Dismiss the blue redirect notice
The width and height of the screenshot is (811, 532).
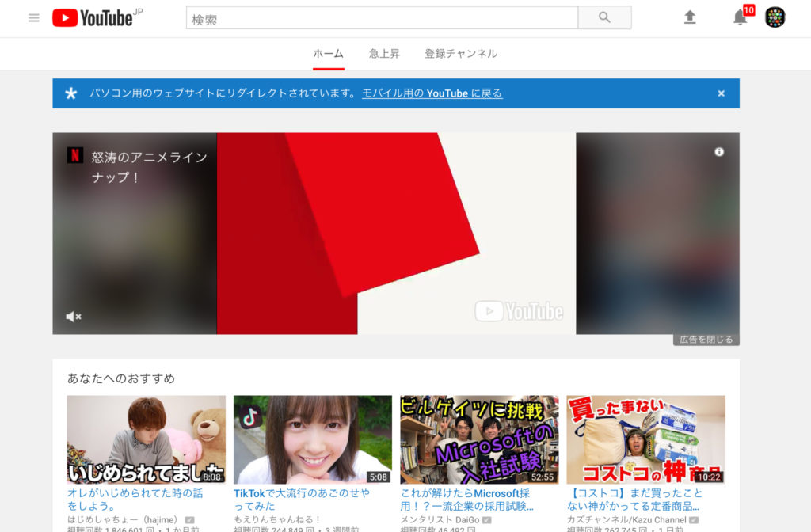click(721, 93)
